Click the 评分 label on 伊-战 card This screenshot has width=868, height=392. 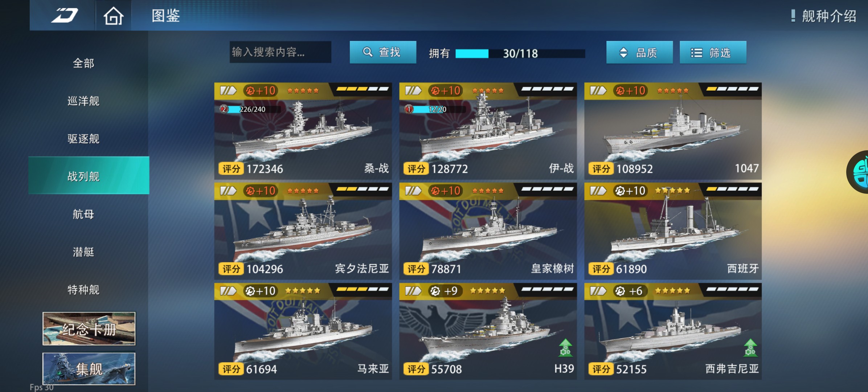[x=416, y=168]
